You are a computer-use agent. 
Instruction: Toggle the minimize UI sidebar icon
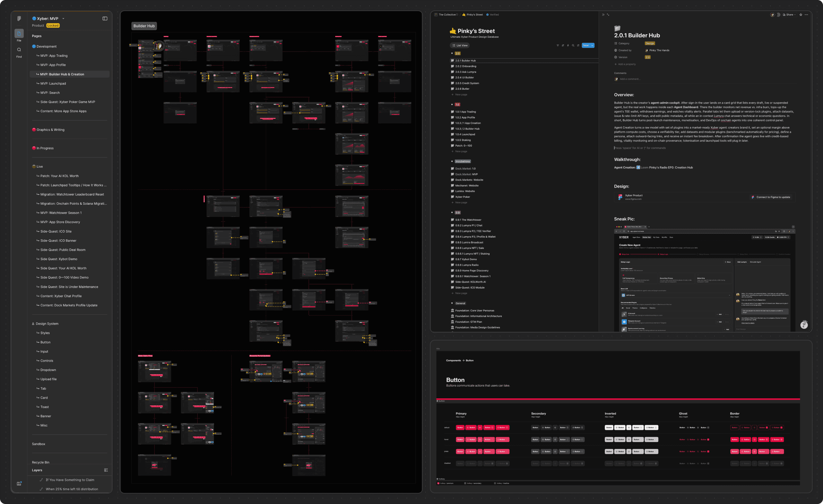click(x=105, y=19)
